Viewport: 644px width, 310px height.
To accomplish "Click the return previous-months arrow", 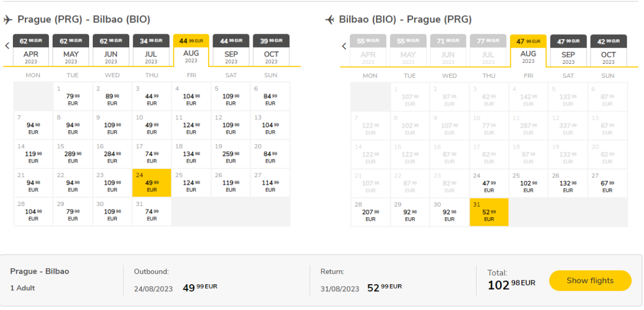I will (x=344, y=46).
